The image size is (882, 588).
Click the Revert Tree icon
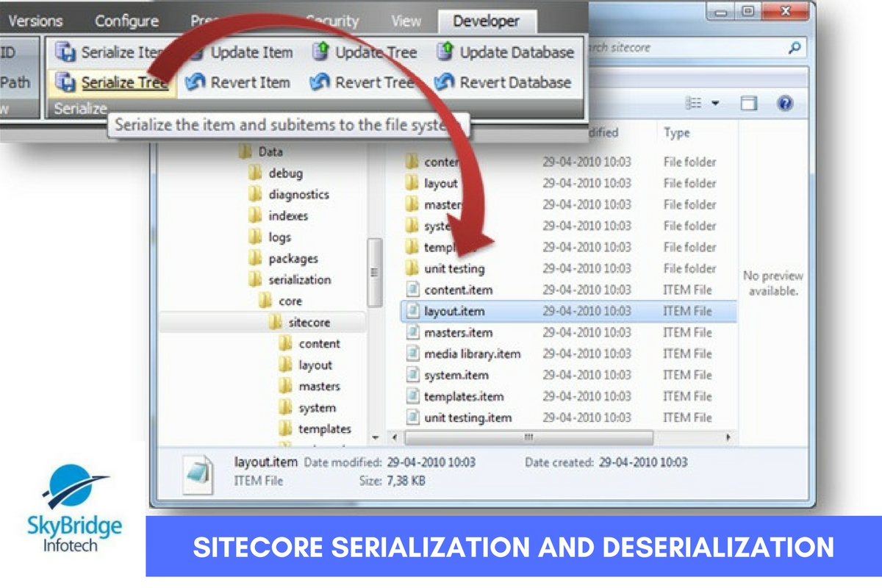pos(320,83)
